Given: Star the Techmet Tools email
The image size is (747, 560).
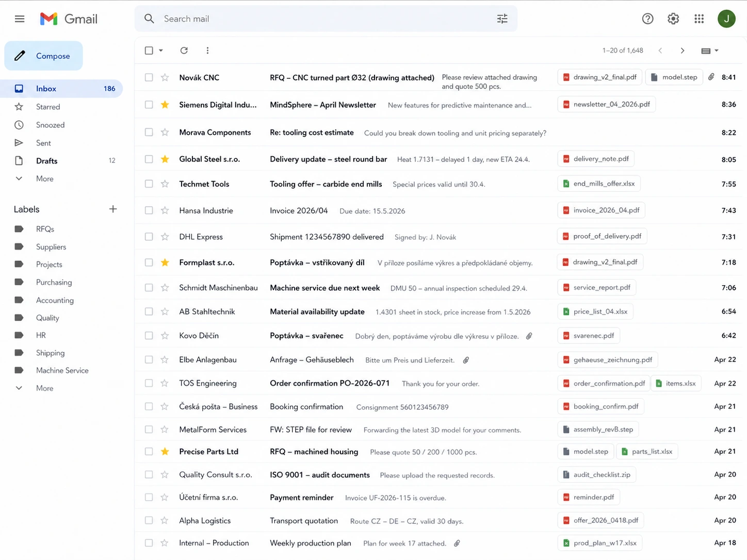Looking at the screenshot, I should click(165, 184).
